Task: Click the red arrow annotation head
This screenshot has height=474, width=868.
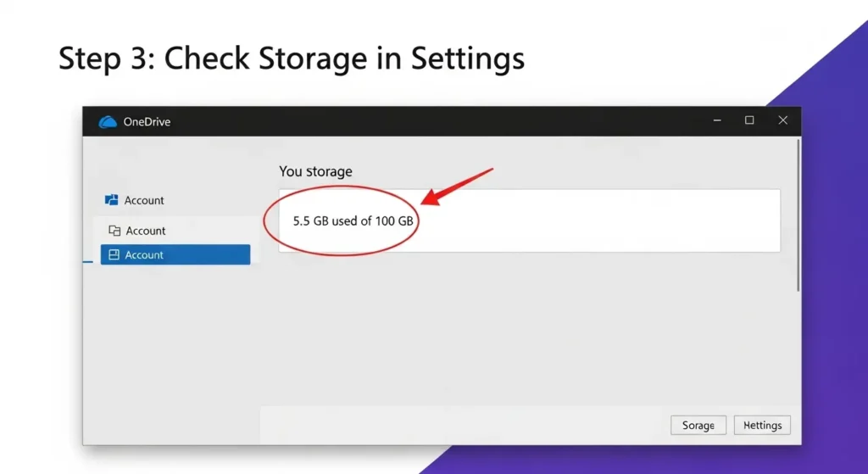Action: coord(430,200)
